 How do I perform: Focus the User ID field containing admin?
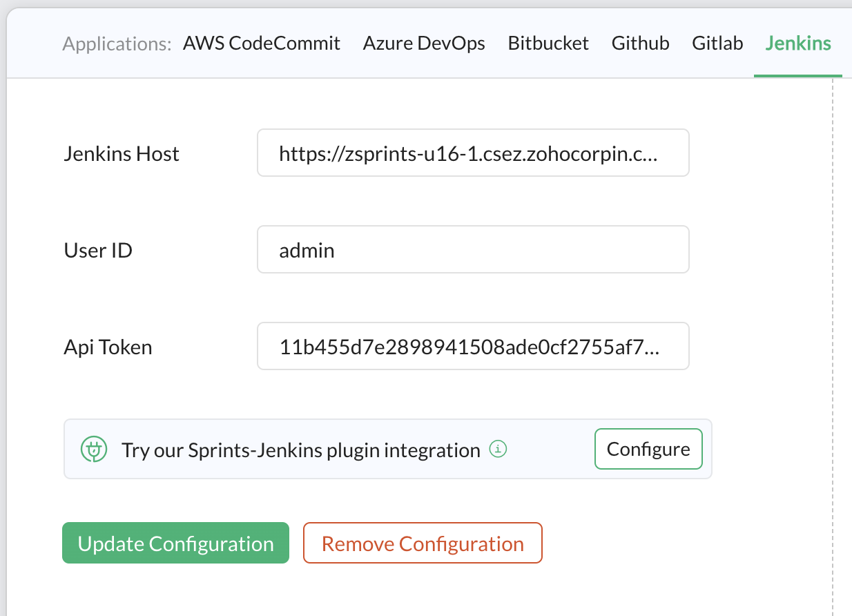tap(473, 249)
